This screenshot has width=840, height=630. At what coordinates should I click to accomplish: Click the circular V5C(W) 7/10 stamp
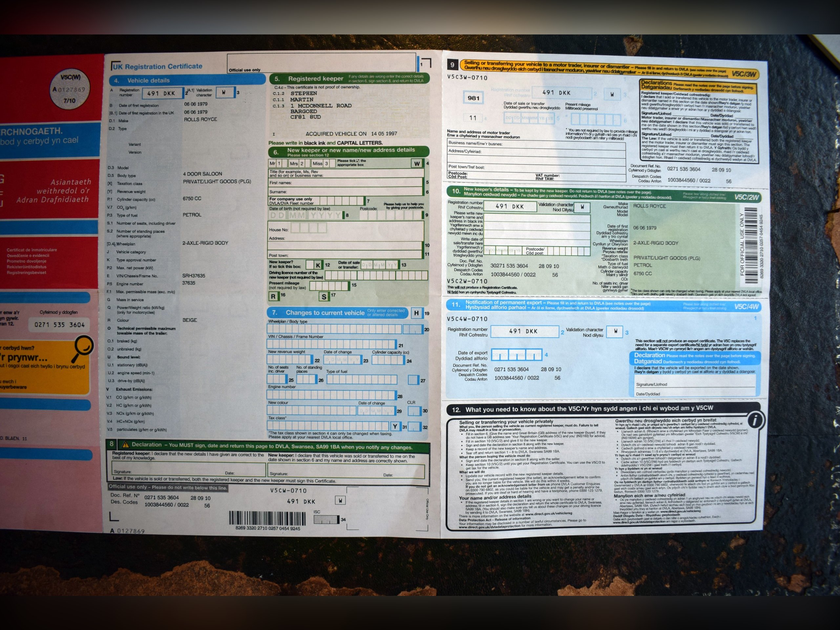tap(70, 90)
